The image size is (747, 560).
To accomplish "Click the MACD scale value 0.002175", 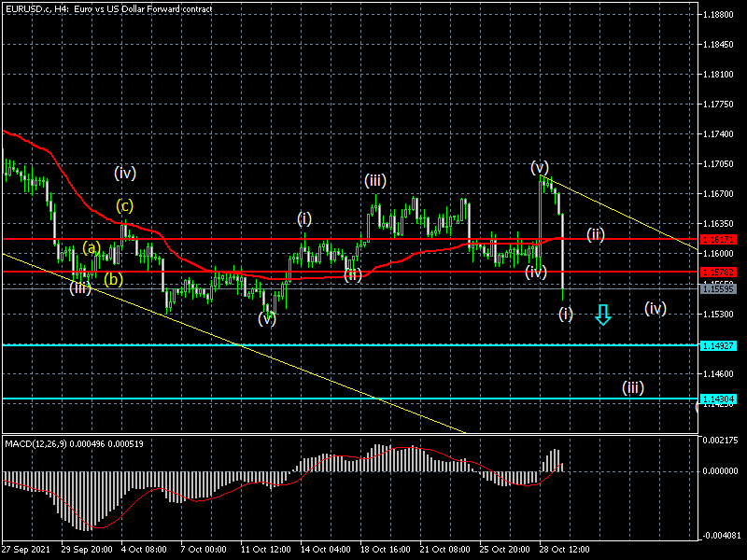I will point(723,440).
